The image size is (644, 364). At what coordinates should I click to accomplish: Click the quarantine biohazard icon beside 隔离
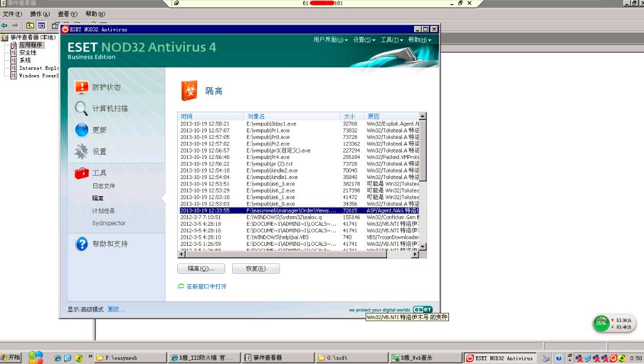(189, 90)
